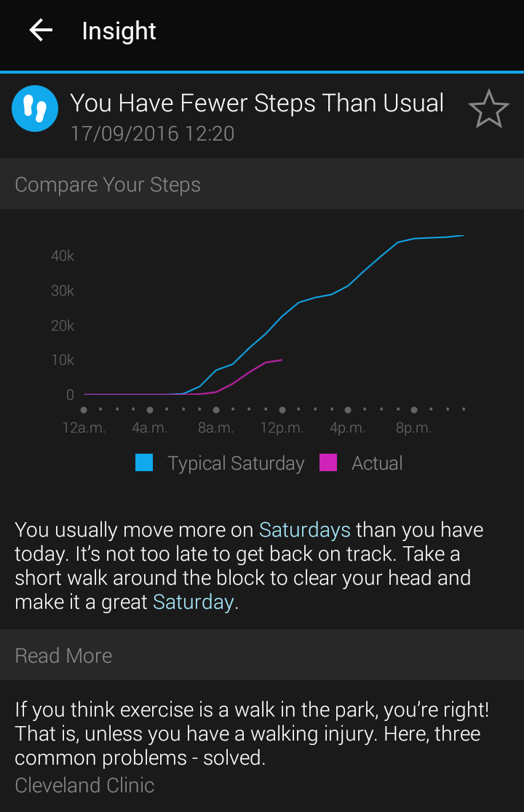Tap the Read More section header
The image size is (524, 812).
[x=64, y=655]
